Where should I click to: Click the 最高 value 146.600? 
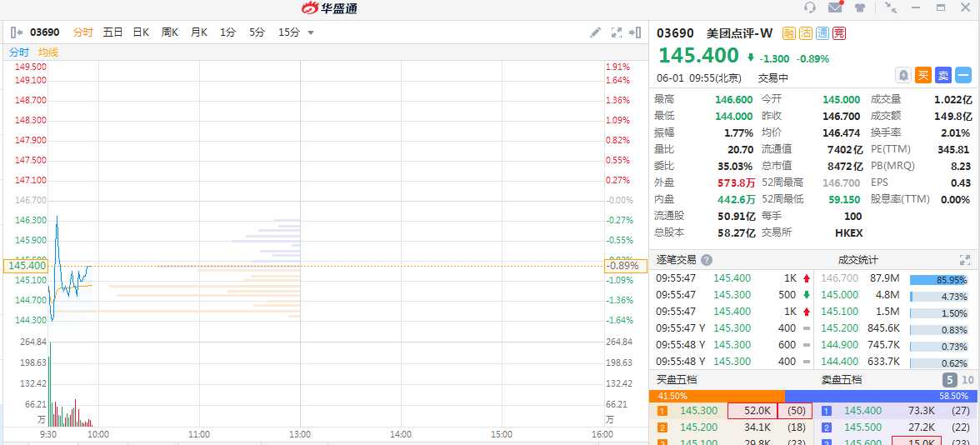coord(733,98)
